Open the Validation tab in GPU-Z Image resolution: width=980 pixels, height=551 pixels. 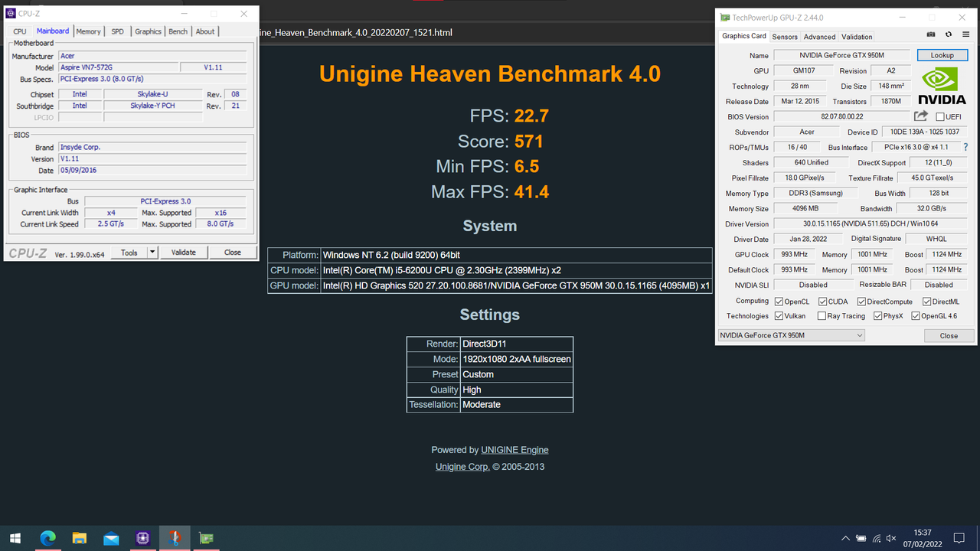[857, 37]
